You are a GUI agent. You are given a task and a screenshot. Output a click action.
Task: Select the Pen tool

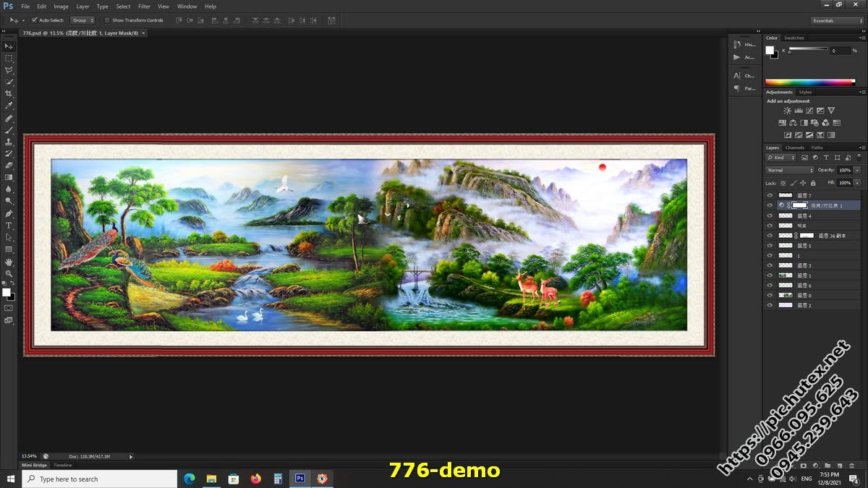coord(9,213)
